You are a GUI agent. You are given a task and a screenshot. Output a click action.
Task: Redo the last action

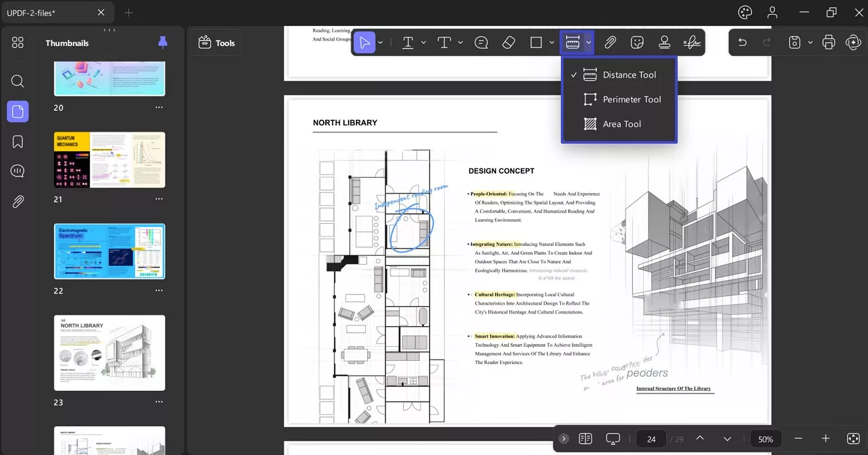(767, 43)
